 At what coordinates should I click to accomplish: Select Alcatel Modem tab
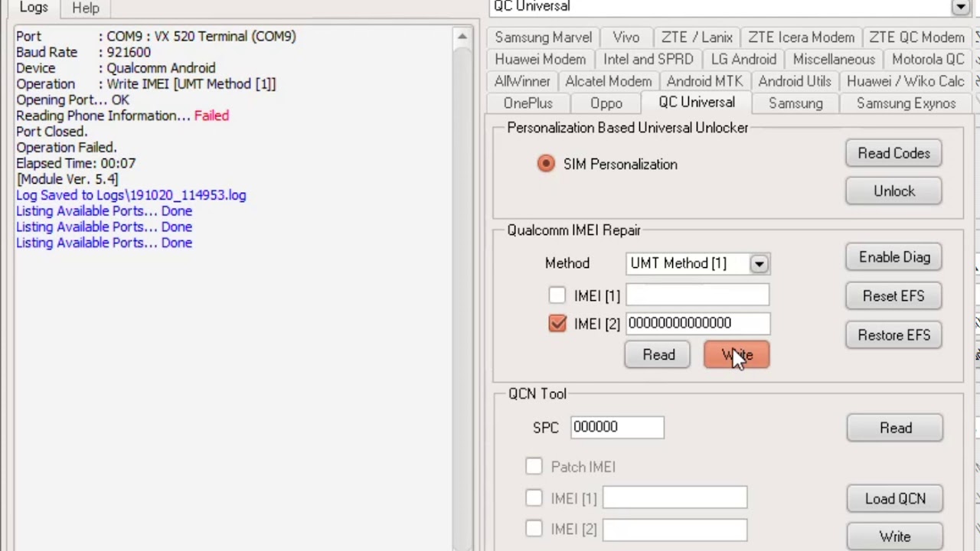pos(609,81)
